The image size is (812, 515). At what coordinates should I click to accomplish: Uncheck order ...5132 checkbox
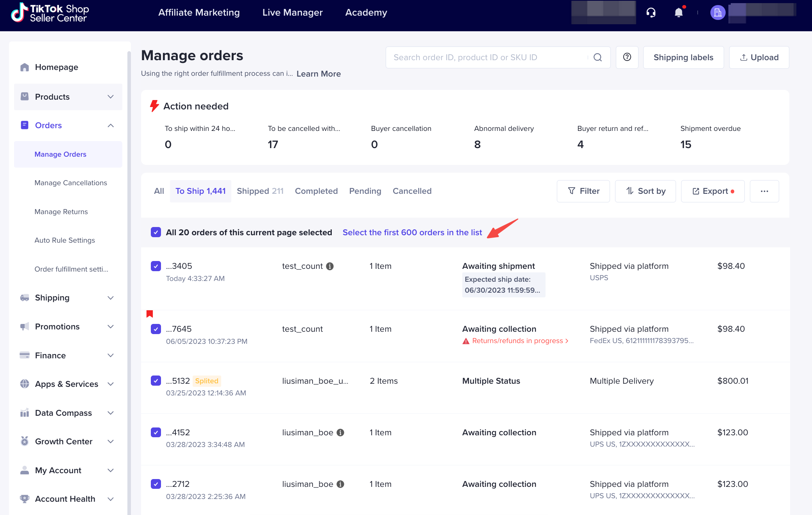click(x=156, y=381)
